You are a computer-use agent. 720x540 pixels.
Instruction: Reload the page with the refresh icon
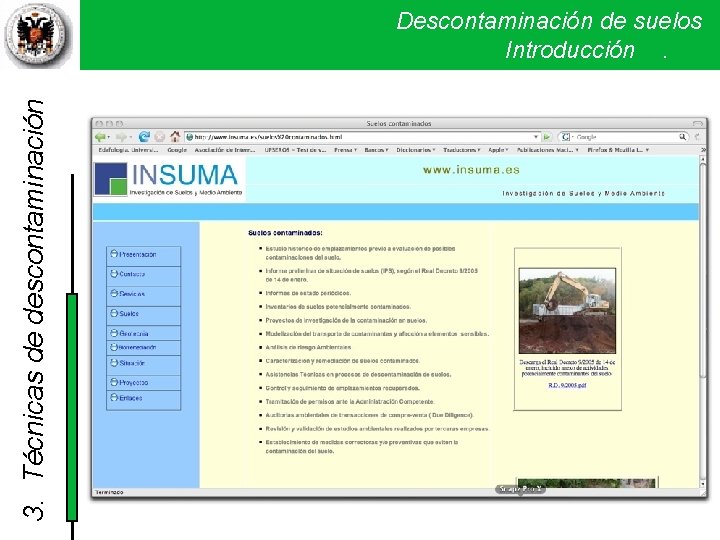(x=144, y=137)
